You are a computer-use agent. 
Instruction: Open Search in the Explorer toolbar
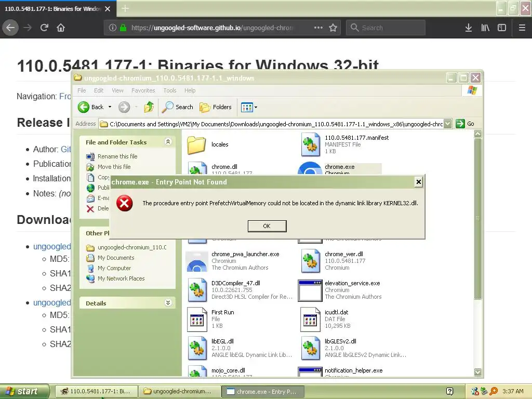coord(178,107)
